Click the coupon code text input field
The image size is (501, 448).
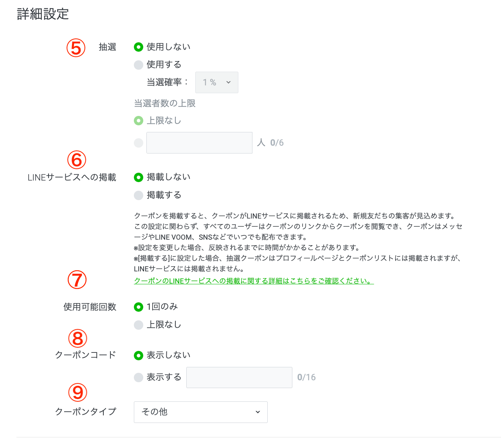pyautogui.click(x=239, y=378)
